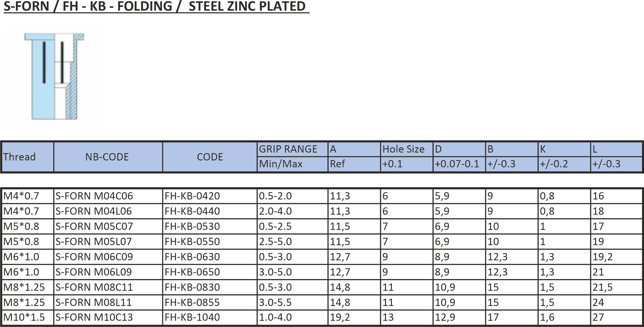Click the +0.07-0.1 tolerance cell
Image resolution: width=644 pixels, height=327 pixels.
tap(459, 164)
